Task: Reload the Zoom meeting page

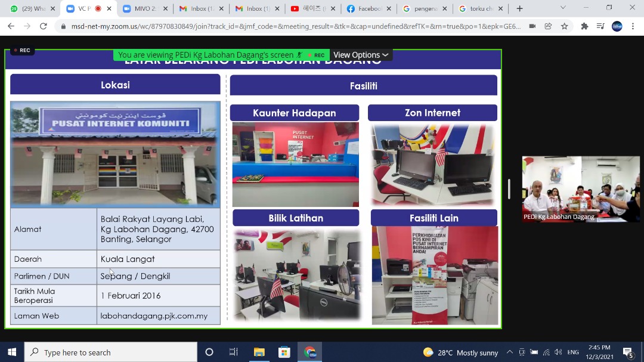Action: pos(43,26)
